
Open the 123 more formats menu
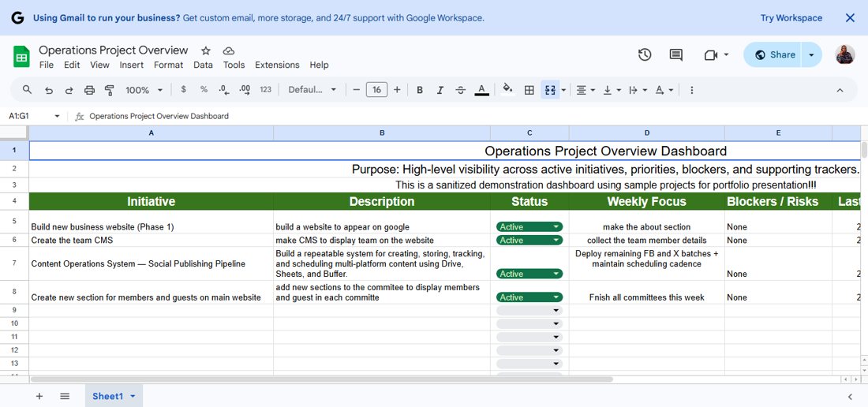click(x=266, y=90)
